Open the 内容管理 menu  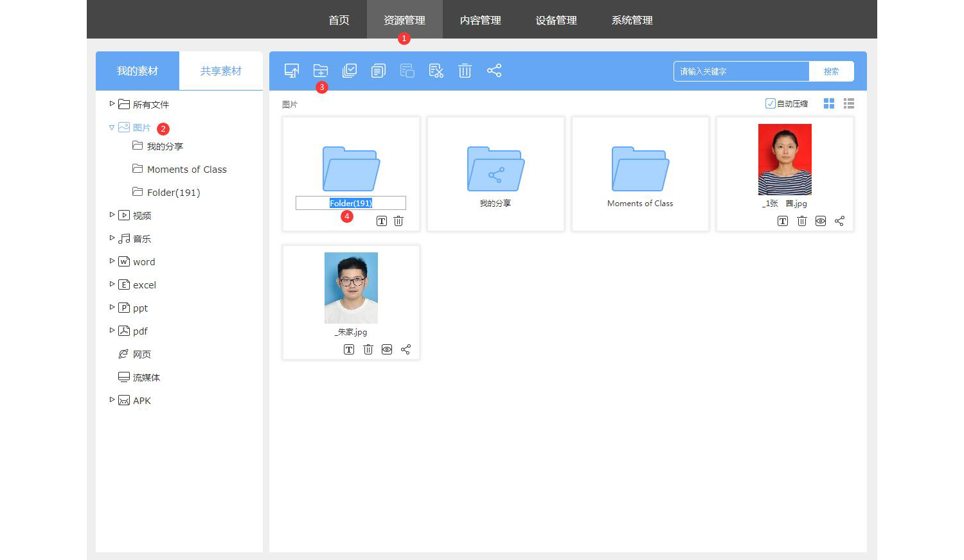pos(480,20)
